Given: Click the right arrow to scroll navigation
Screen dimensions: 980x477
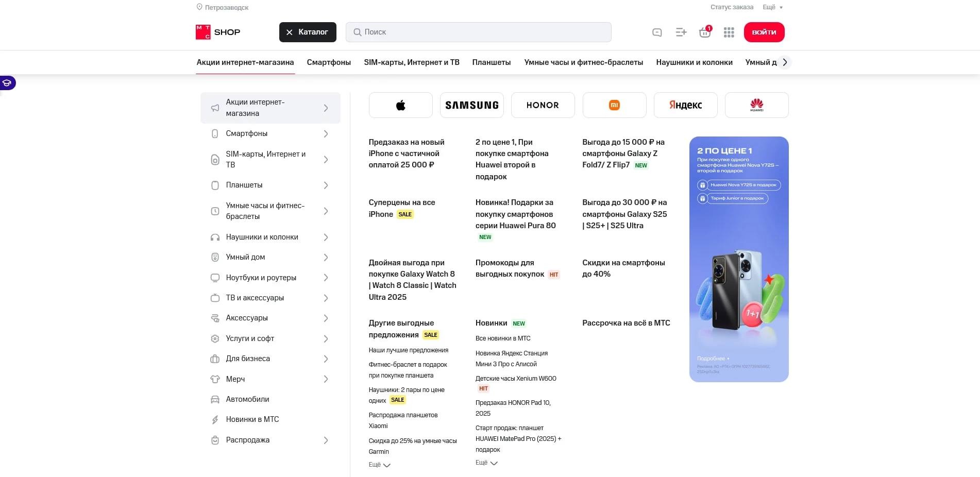Looking at the screenshot, I should [785, 62].
